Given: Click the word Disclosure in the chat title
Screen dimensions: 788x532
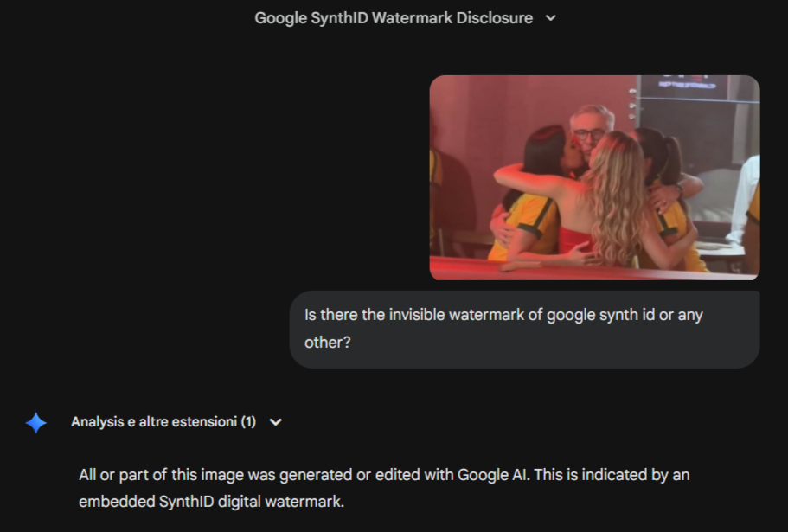Looking at the screenshot, I should tap(495, 18).
